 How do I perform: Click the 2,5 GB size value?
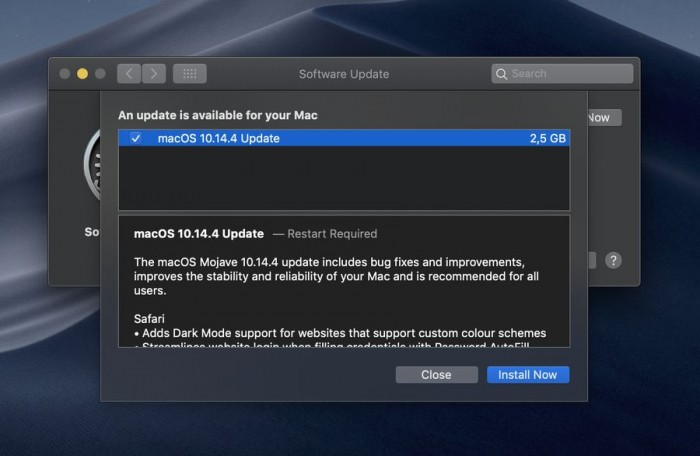click(548, 138)
